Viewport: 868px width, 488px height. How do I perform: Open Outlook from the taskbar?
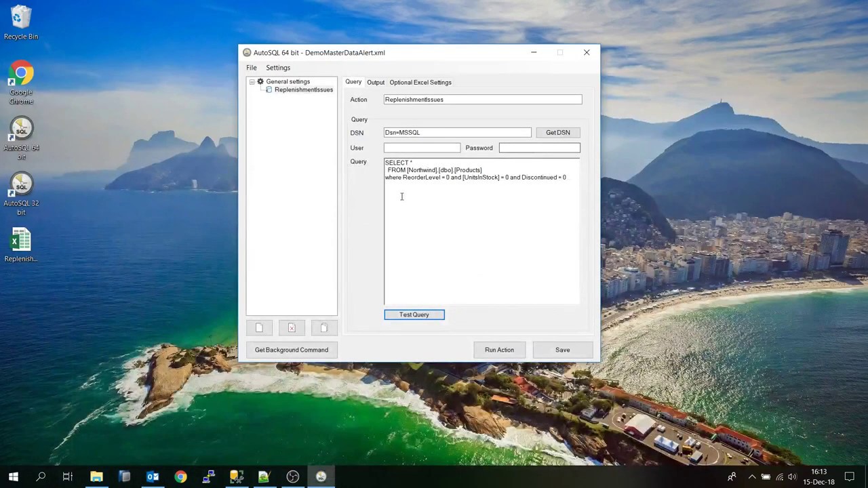point(153,476)
